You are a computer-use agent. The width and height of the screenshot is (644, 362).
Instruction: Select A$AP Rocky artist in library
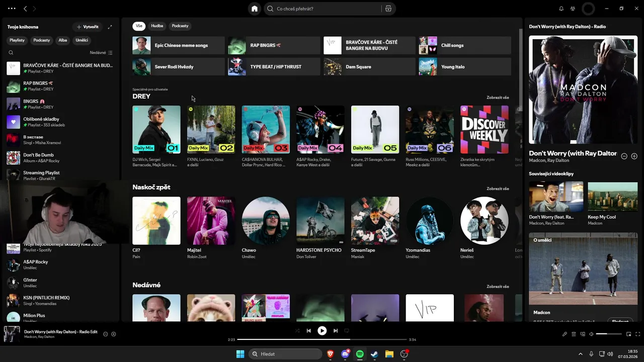coord(60,264)
